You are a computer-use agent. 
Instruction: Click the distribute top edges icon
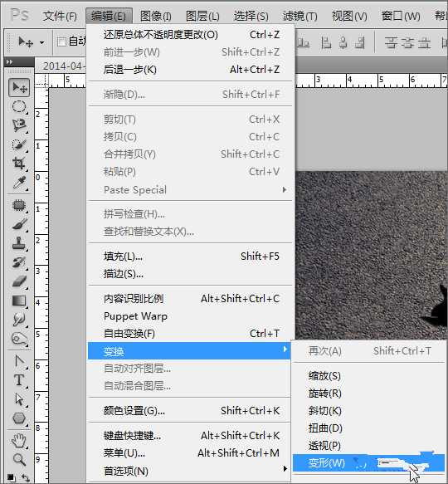pos(392,42)
